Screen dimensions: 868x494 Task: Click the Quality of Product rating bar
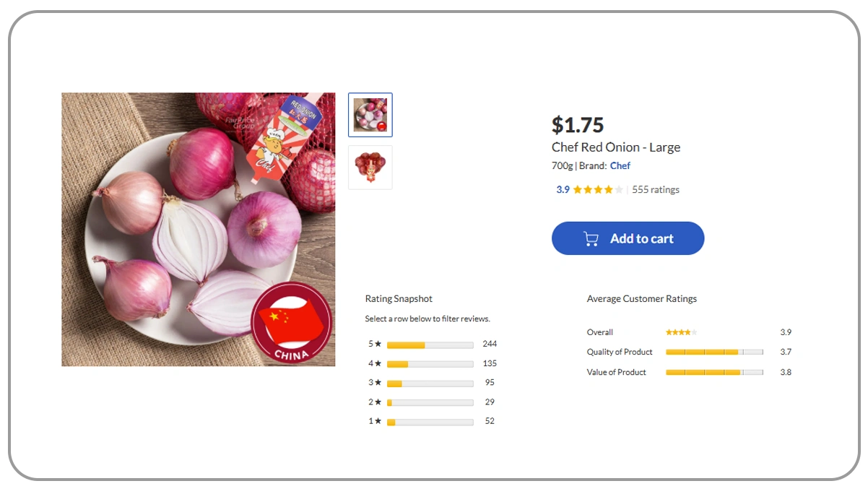pos(713,352)
